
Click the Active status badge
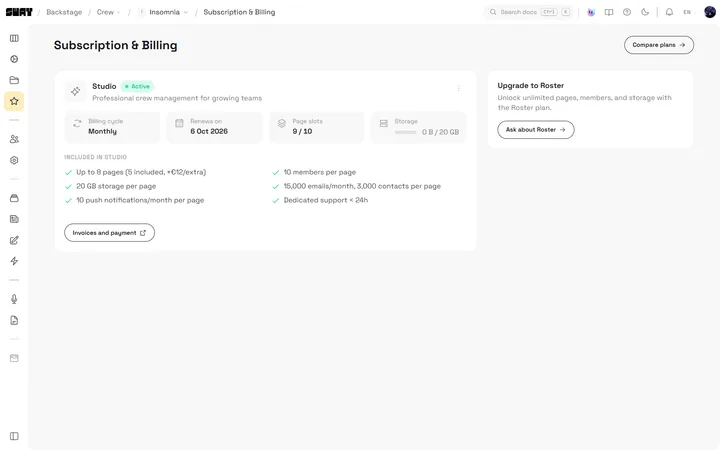(137, 86)
